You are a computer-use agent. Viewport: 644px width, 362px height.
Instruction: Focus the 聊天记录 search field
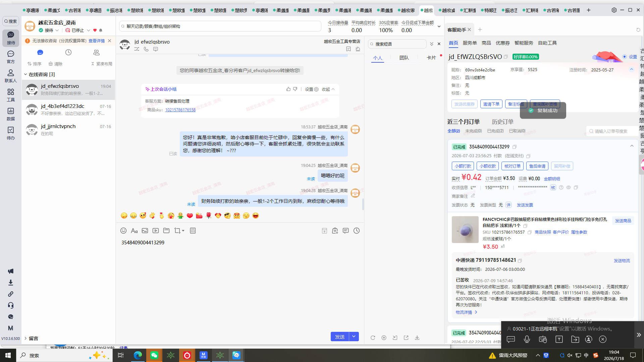(220, 26)
